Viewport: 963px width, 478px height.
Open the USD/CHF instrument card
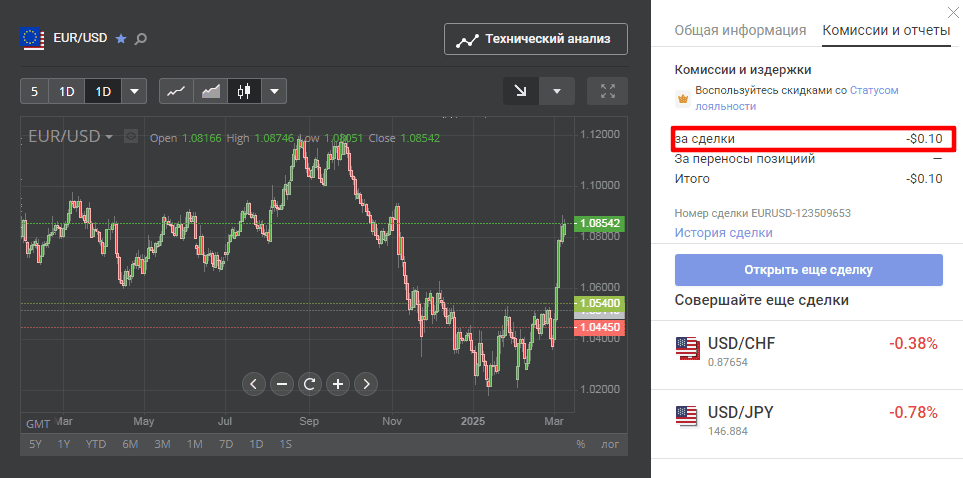coord(807,353)
